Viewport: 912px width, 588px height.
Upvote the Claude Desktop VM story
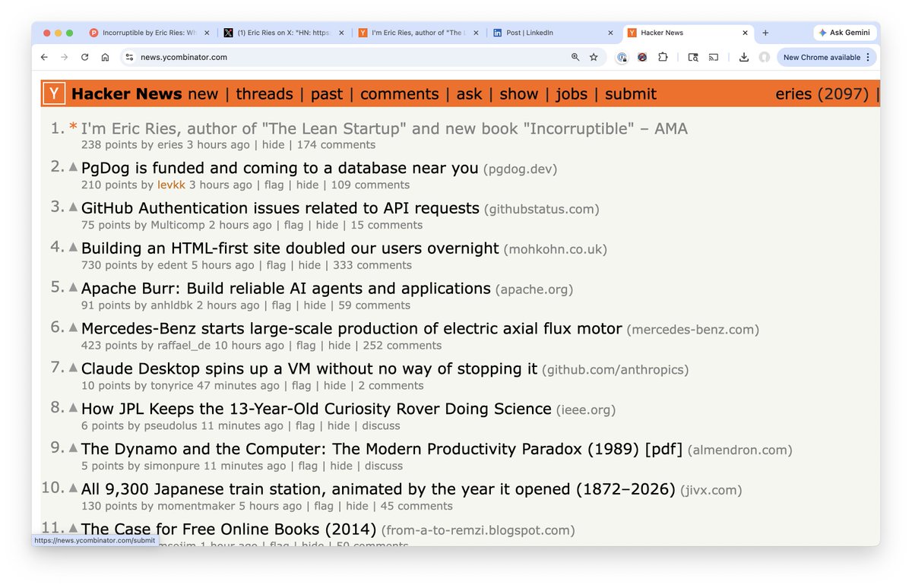coord(74,368)
